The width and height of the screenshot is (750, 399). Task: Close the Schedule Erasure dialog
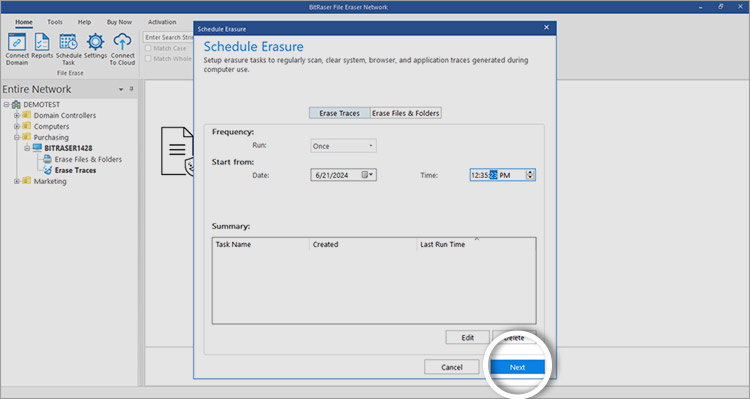click(546, 28)
